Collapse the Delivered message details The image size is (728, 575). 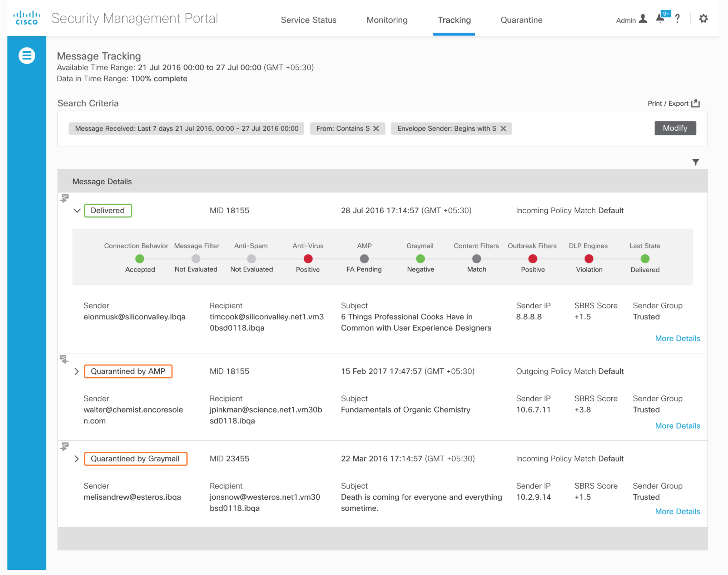pos(77,211)
